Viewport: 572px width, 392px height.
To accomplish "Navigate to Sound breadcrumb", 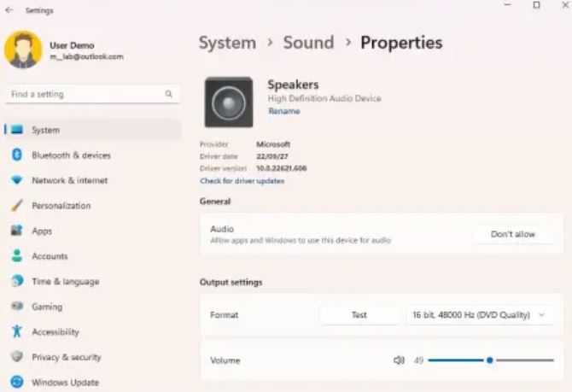I will (308, 43).
